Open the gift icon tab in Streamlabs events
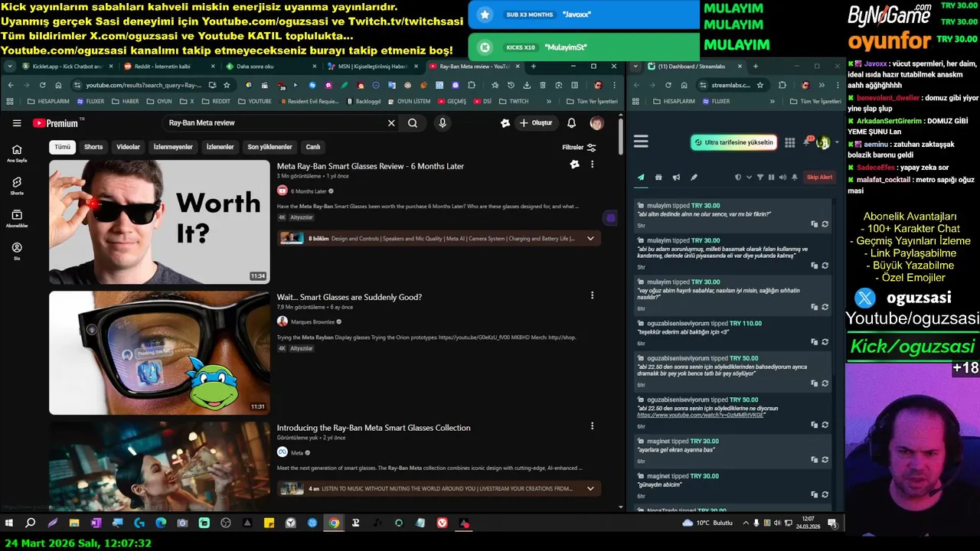This screenshot has height=551, width=980. coord(658,178)
